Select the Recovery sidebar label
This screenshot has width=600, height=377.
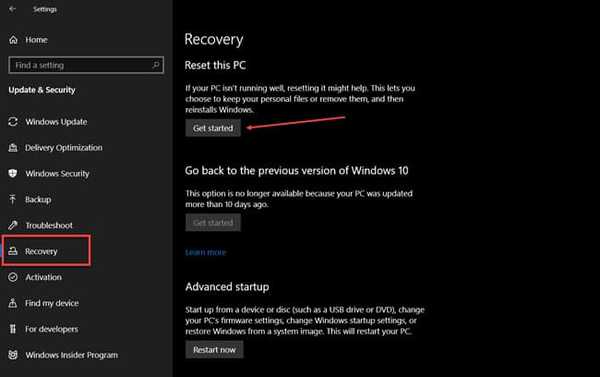[41, 251]
